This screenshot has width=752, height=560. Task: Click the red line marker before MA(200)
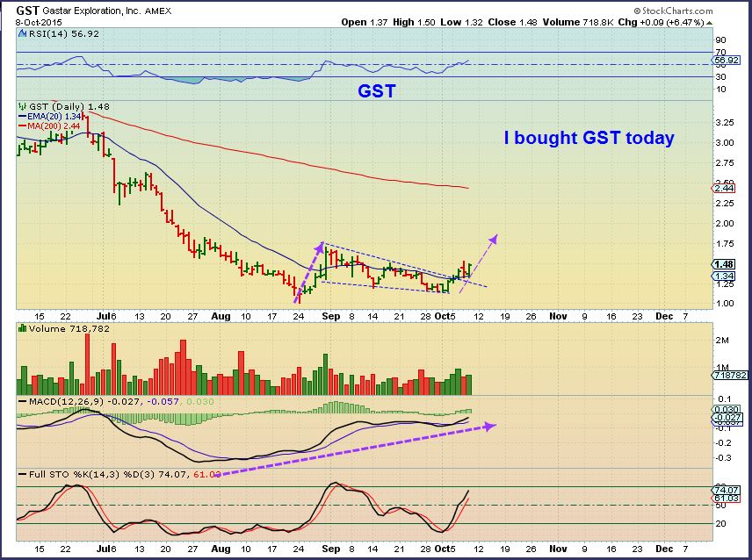23,126
